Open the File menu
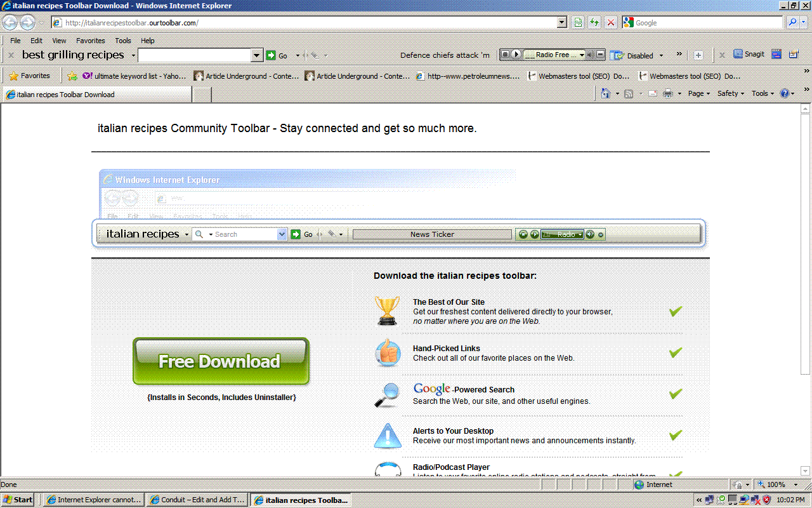Viewport: 812px width, 508px height. tap(15, 41)
